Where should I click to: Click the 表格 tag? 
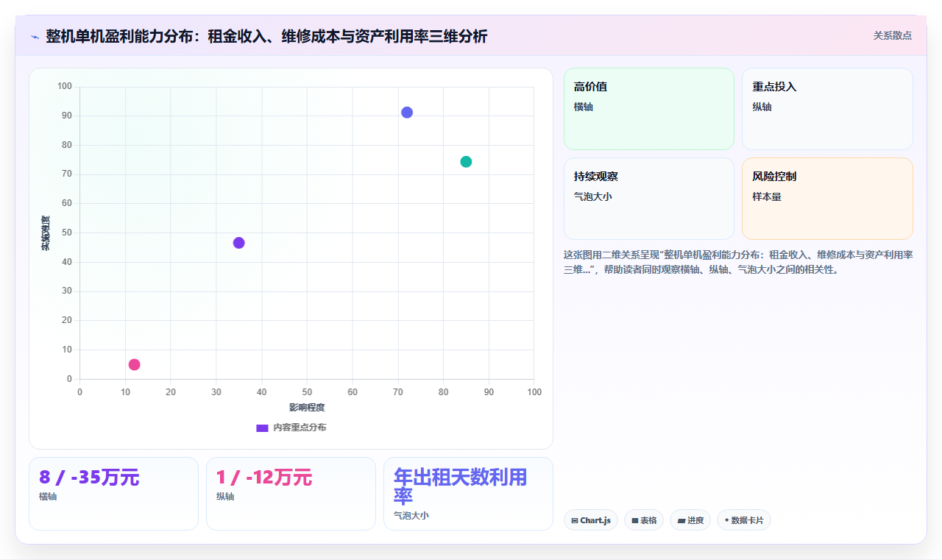pyautogui.click(x=644, y=520)
